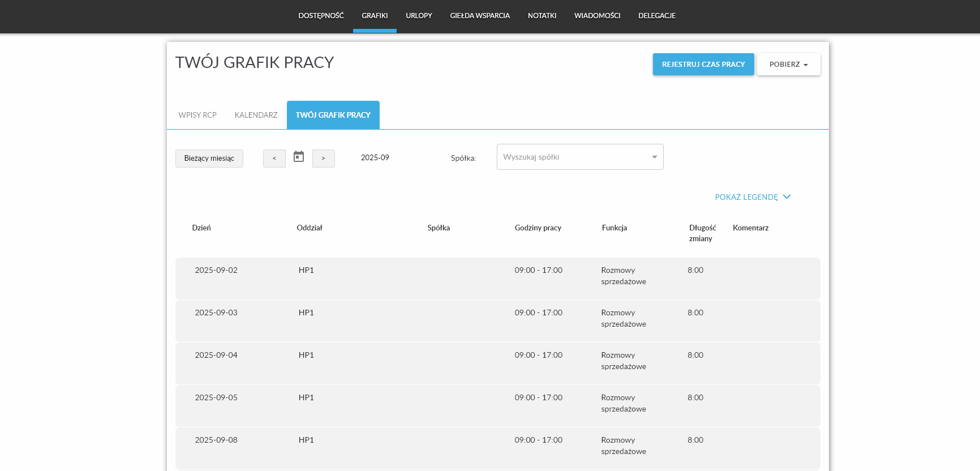Switch to the Kalendarz tab
This screenshot has width=980, height=471.
[256, 115]
